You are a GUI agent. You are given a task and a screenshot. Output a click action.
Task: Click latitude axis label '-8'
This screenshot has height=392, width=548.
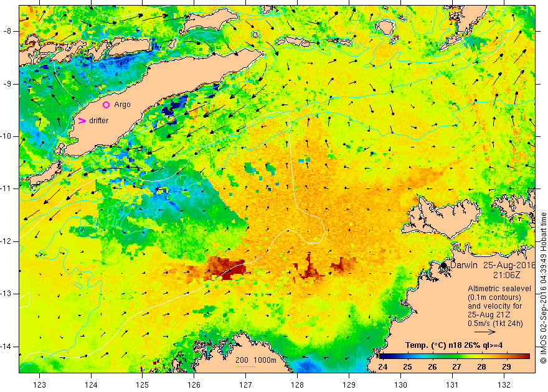7,31
